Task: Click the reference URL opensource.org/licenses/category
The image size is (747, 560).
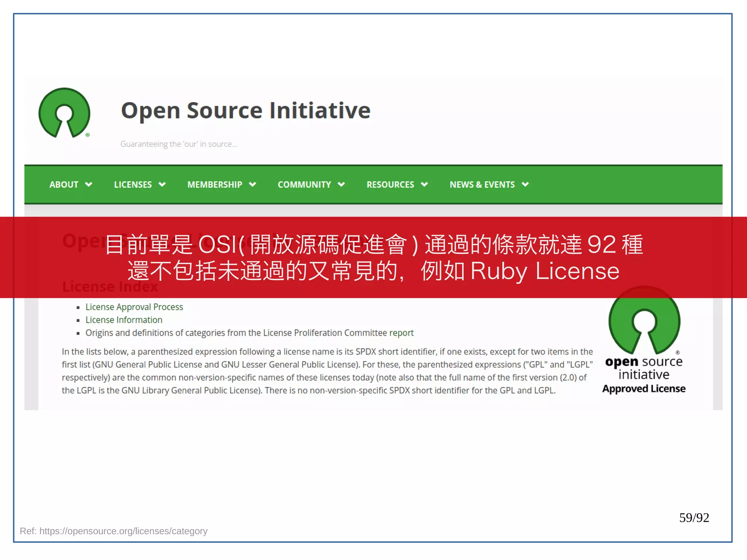Action: coord(123,531)
